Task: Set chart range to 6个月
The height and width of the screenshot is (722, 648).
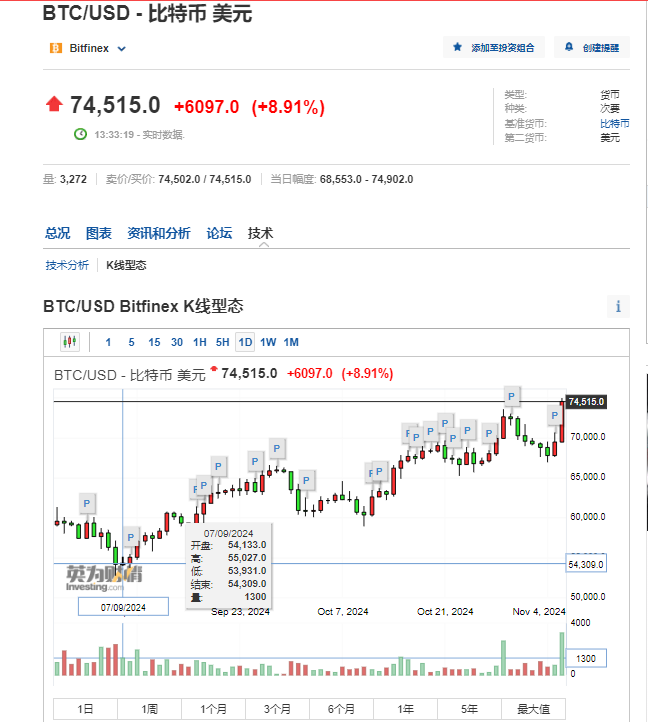Action: click(x=341, y=709)
